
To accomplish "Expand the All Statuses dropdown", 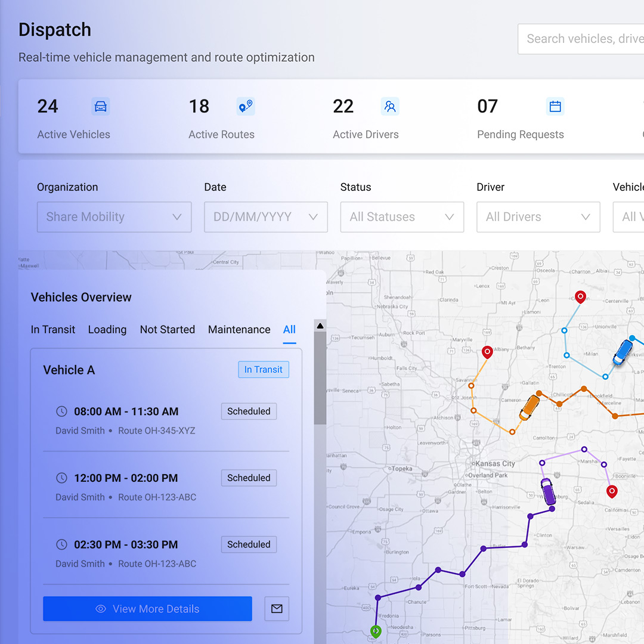I will [402, 217].
